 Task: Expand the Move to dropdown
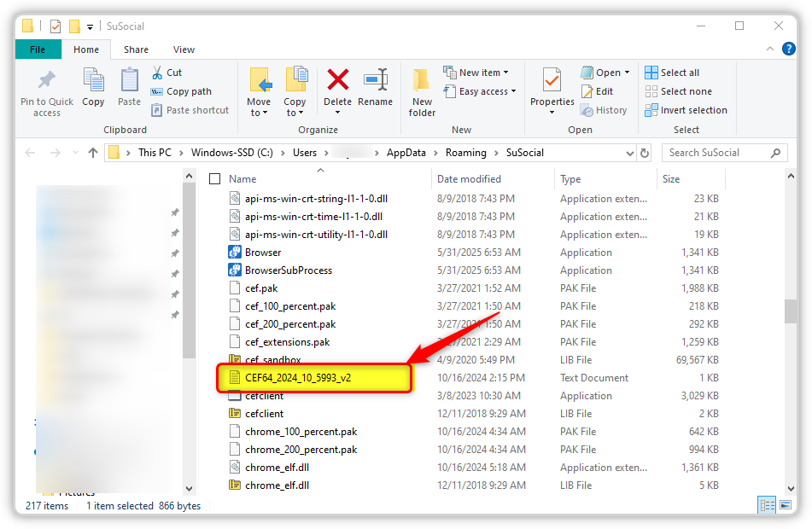(259, 113)
